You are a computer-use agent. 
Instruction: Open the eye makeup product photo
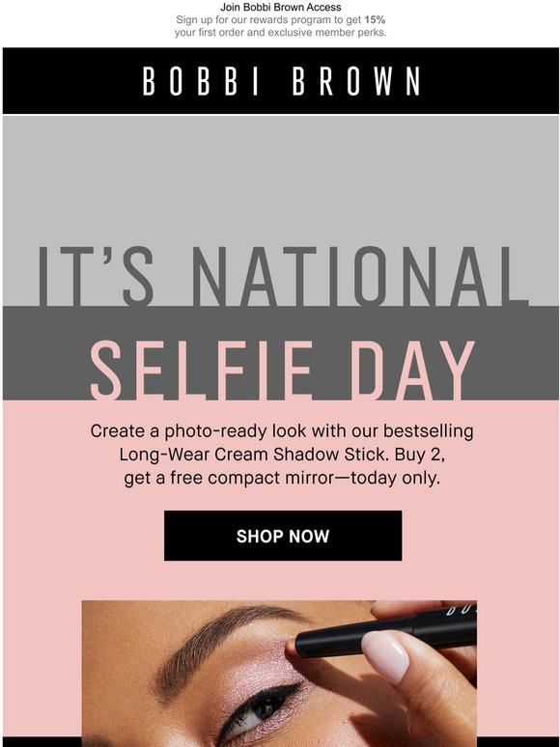279,674
